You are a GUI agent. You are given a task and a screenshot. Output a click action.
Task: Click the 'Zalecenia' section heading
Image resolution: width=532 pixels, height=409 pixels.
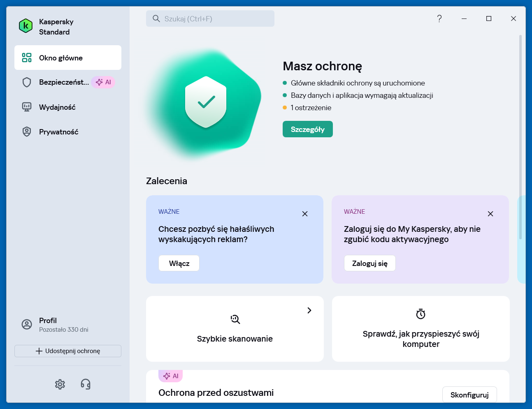coord(167,181)
